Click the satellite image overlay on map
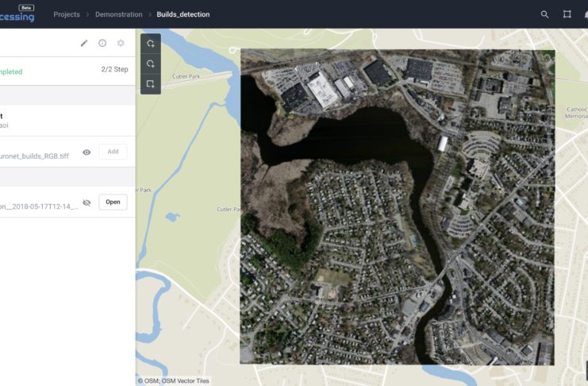This screenshot has width=588, height=386. [x=397, y=207]
